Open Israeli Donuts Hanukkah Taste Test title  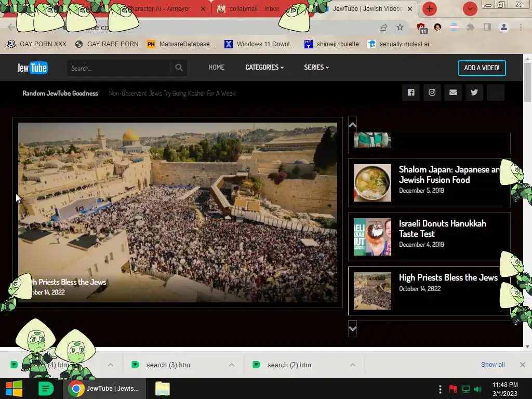pyautogui.click(x=443, y=229)
